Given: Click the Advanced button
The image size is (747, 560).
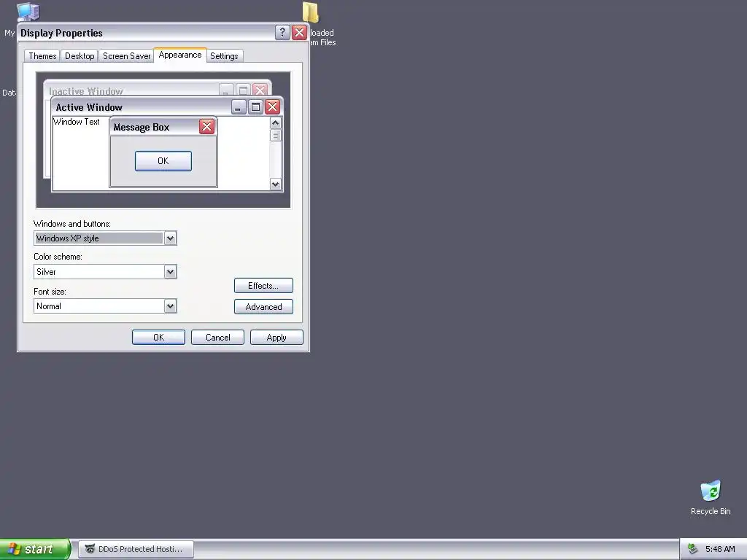Looking at the screenshot, I should click(263, 307).
